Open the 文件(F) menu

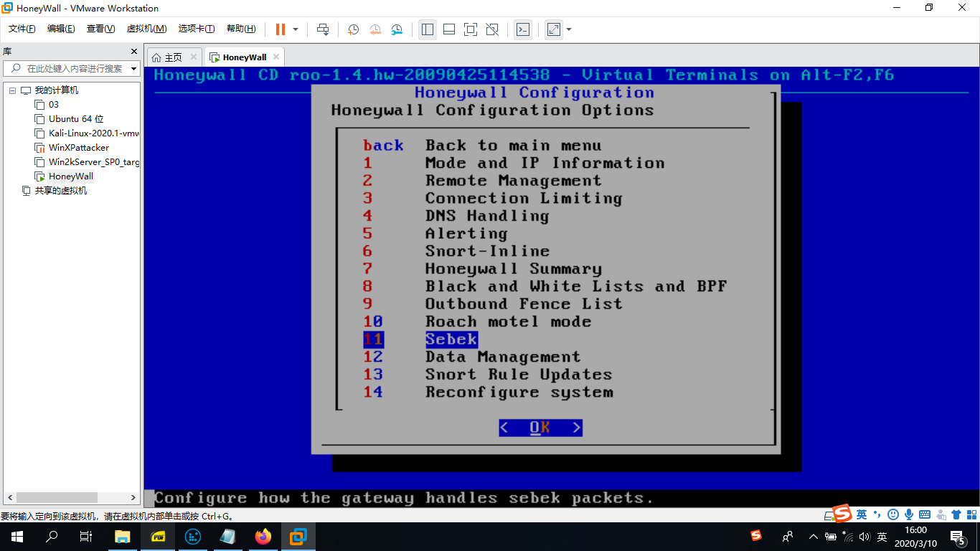tap(22, 29)
